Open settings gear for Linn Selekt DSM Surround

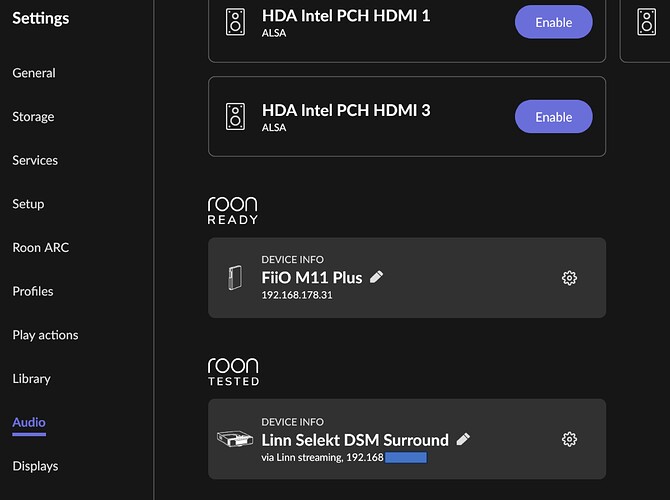coord(569,439)
